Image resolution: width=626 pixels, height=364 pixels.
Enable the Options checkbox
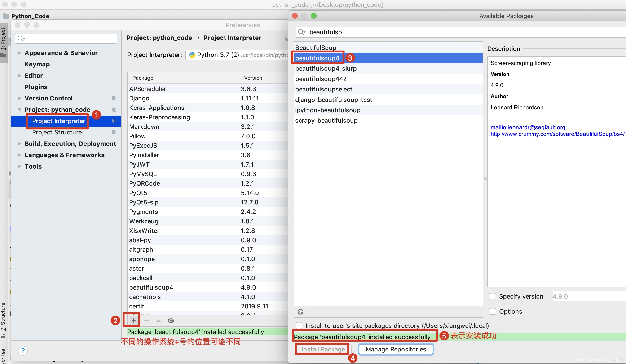pyautogui.click(x=492, y=311)
